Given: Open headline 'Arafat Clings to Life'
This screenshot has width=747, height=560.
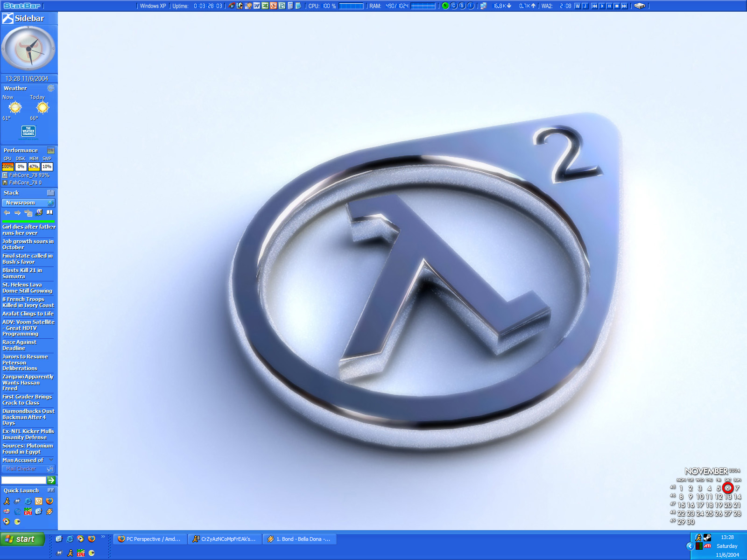Looking at the screenshot, I should [x=28, y=314].
